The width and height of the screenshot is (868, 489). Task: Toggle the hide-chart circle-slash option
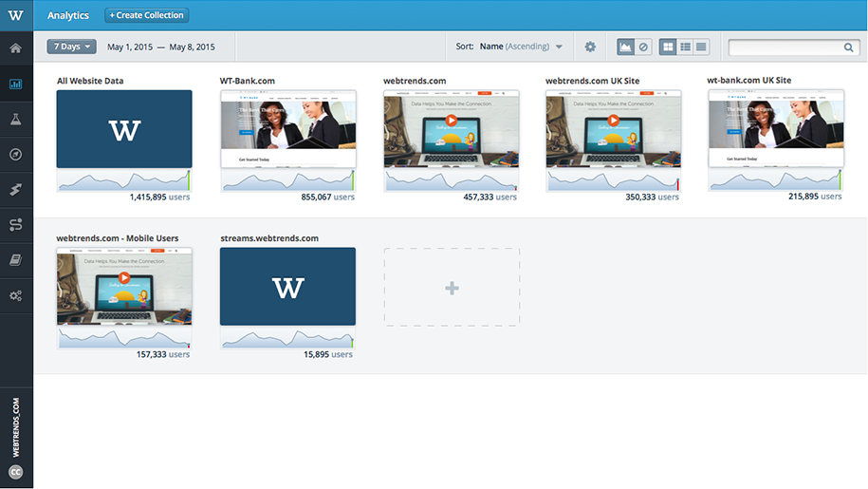(643, 47)
